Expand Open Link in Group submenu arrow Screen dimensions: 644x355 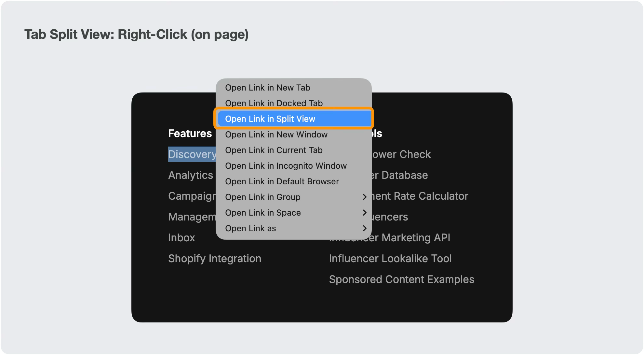[364, 197]
